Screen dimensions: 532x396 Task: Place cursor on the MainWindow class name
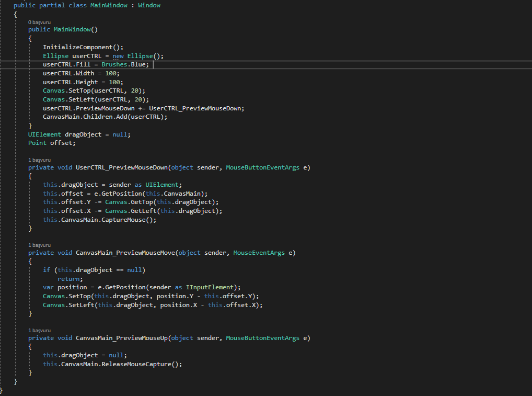click(109, 5)
